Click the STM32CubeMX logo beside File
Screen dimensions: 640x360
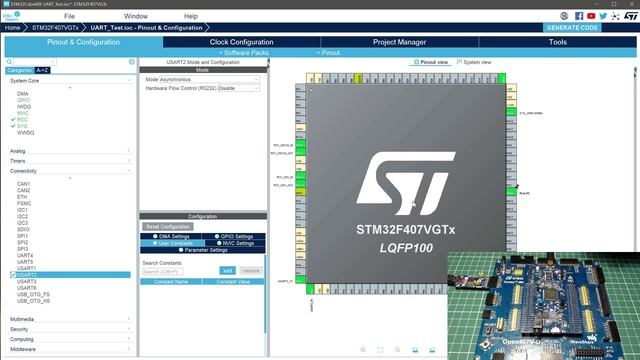[11, 16]
